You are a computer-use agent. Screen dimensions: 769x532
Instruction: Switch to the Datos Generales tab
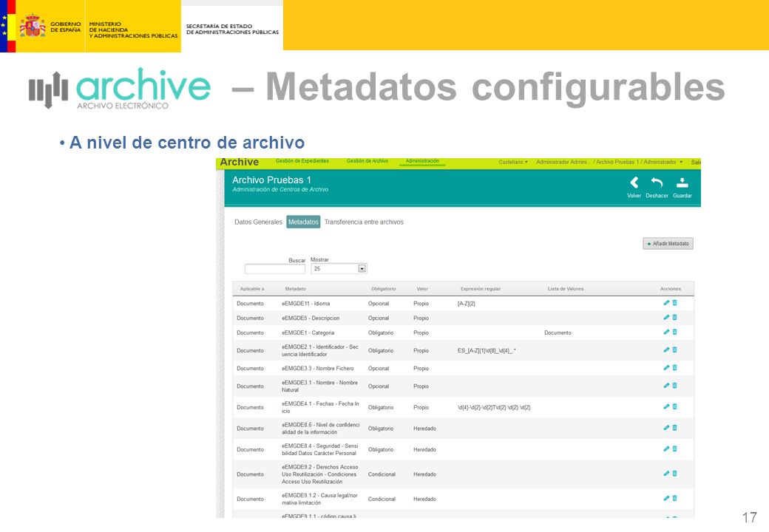[x=259, y=222]
